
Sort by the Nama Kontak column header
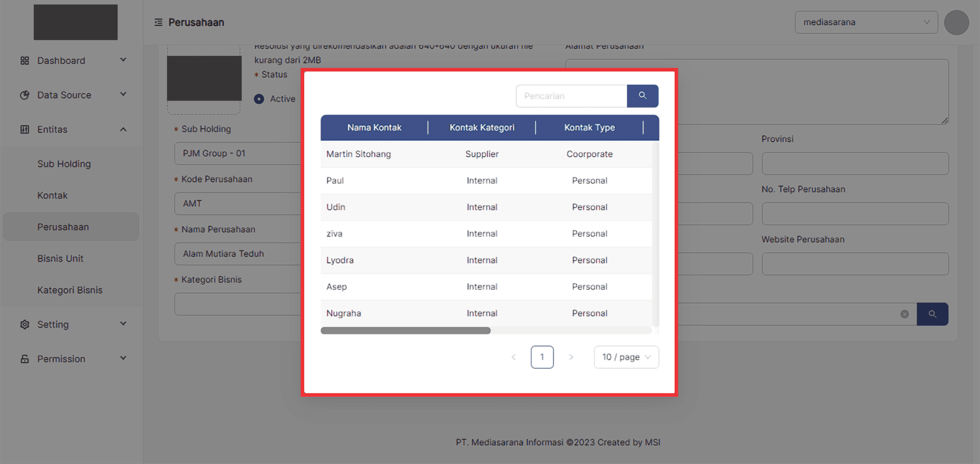click(374, 128)
